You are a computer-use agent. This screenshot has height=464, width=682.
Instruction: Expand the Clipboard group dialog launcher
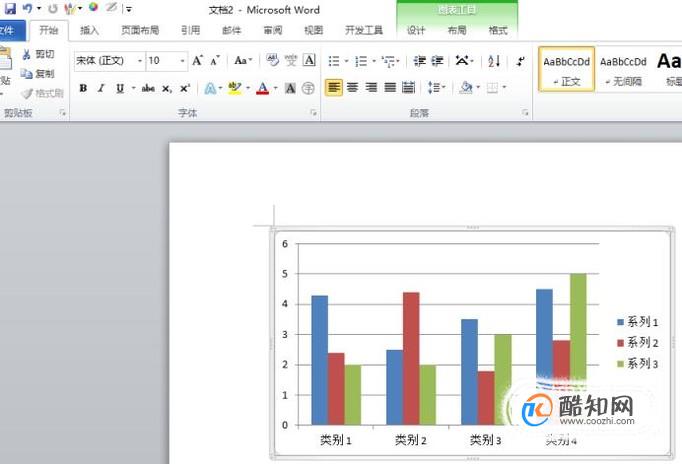(x=63, y=113)
